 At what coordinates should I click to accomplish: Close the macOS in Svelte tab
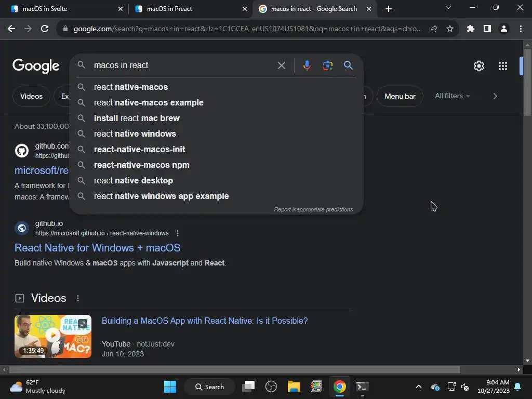tap(121, 9)
